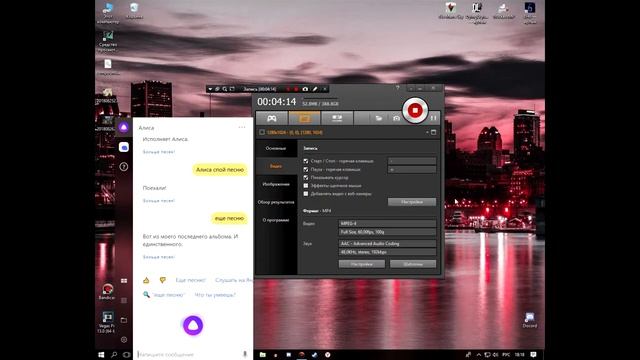Image resolution: width=640 pixels, height=360 pixels.
Task: Switch to game recording mode gamepad icon
Action: point(271,118)
